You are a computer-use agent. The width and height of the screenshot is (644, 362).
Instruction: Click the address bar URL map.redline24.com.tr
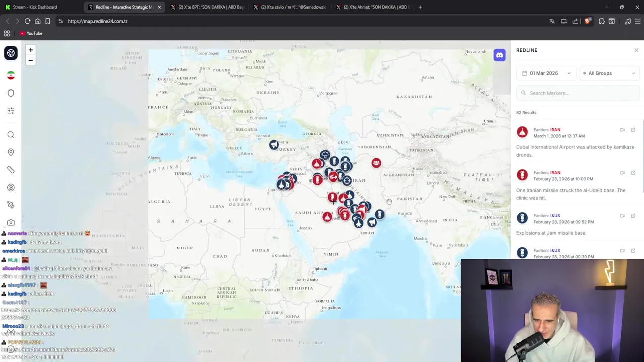tap(98, 21)
